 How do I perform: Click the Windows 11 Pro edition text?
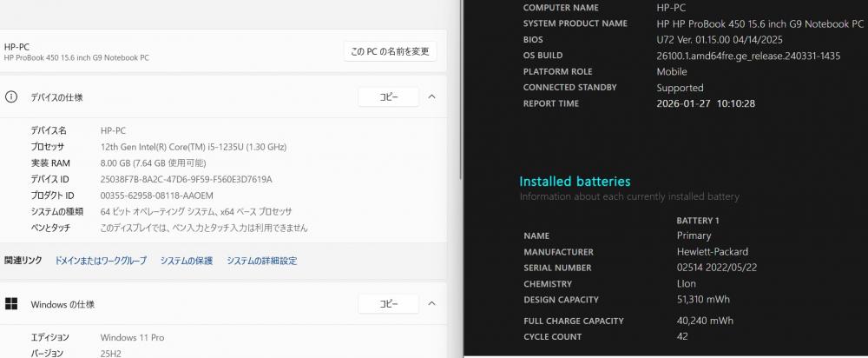[132, 337]
